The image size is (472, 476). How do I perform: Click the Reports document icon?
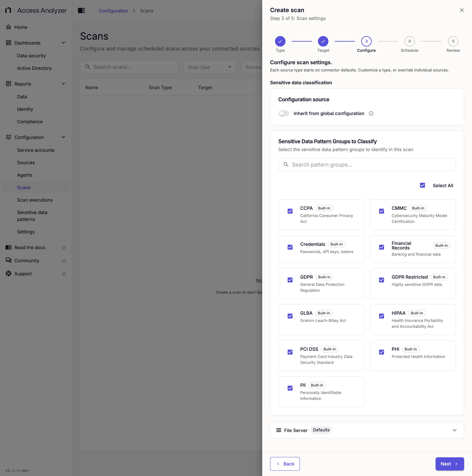[x=8, y=84]
